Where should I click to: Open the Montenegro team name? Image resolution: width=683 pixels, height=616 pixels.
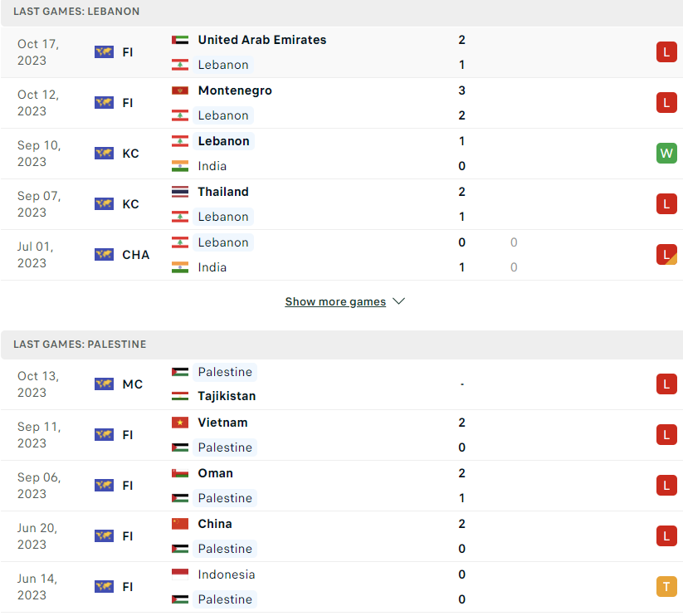coord(235,90)
